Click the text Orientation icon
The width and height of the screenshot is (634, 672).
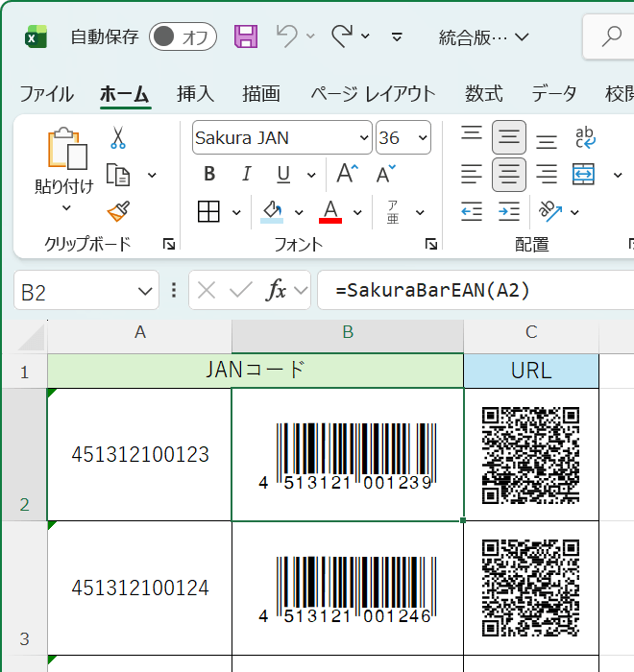click(x=550, y=211)
